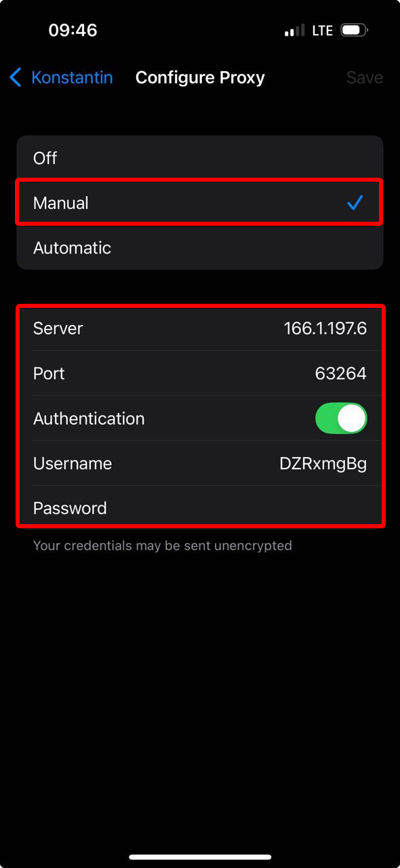Disable the Authentication switch

click(341, 418)
